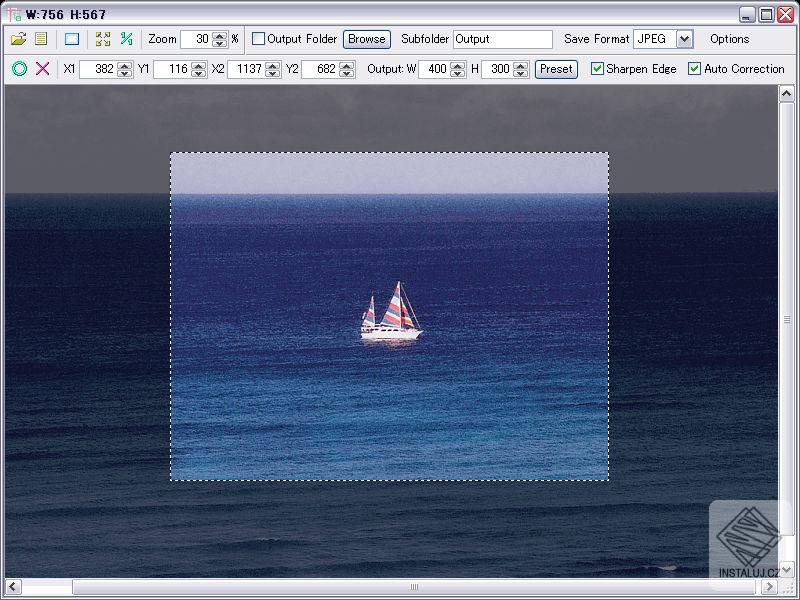Expand the Save Format JPEG dropdown
Image resolution: width=800 pixels, height=600 pixels.
tap(685, 39)
